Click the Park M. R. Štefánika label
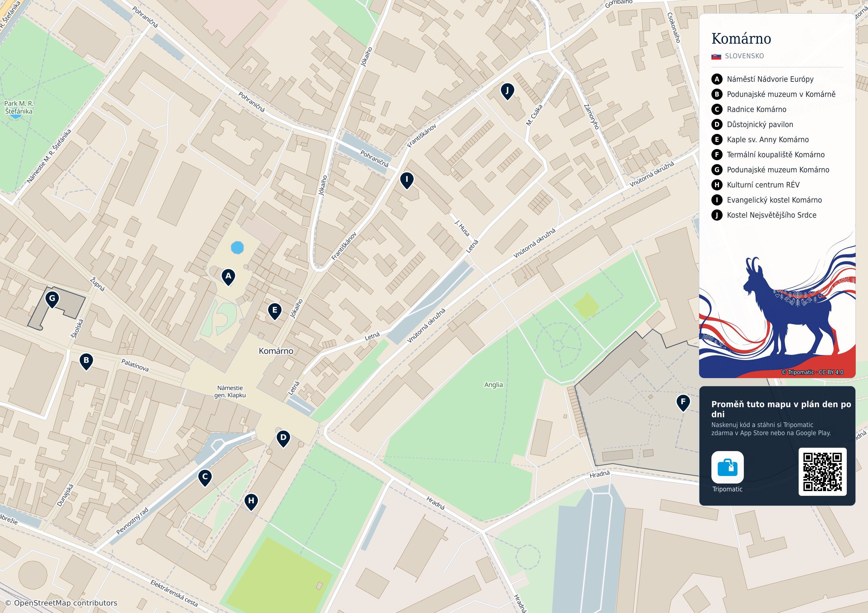The height and width of the screenshot is (613, 868). (18, 107)
